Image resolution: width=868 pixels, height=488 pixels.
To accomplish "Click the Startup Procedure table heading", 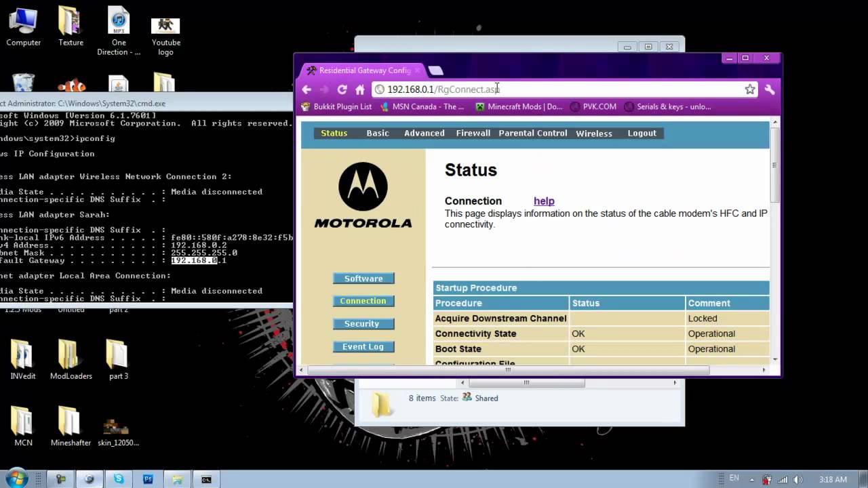I will click(476, 288).
